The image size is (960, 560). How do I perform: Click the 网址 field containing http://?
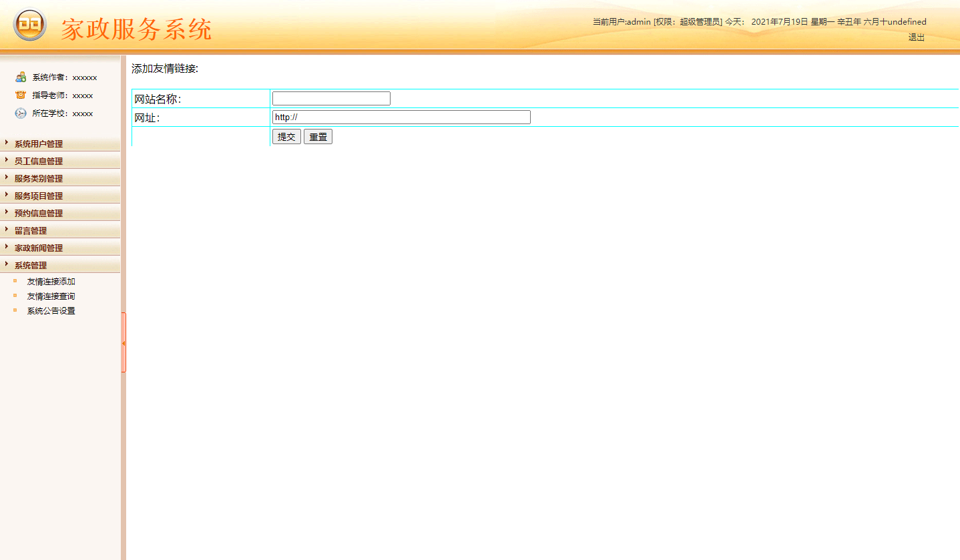[401, 117]
